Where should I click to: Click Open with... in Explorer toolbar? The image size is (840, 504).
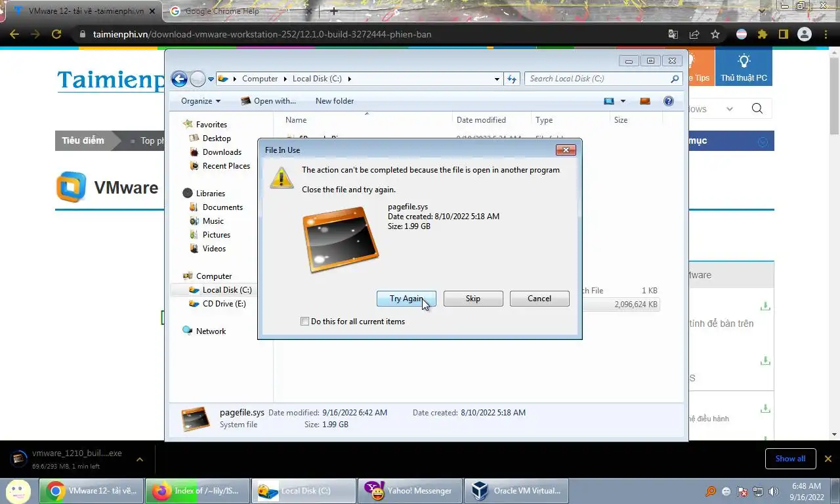(x=268, y=101)
